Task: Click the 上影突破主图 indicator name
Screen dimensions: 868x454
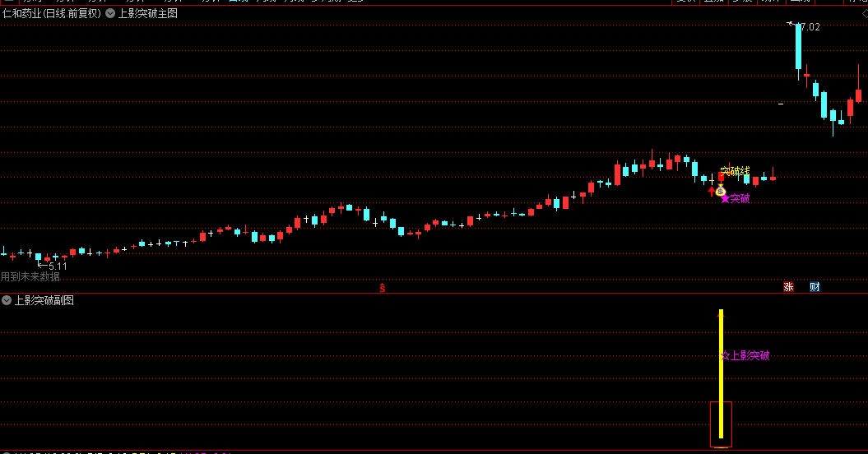Action: tap(148, 13)
